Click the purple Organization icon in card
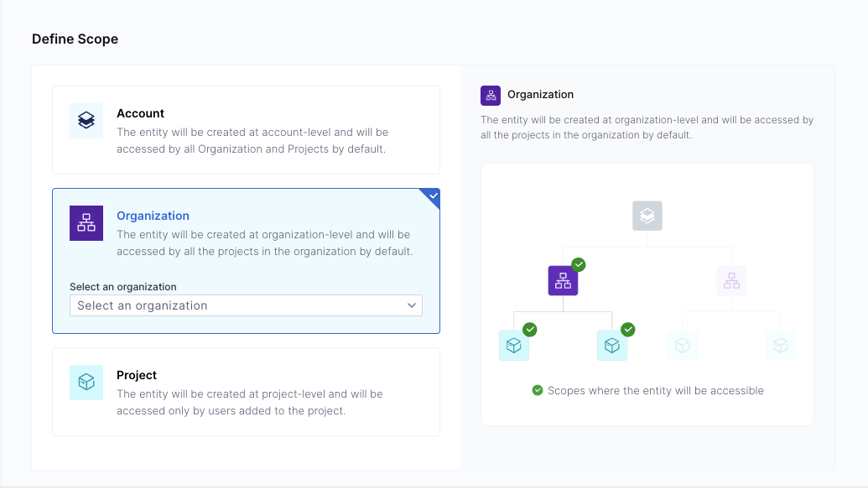This screenshot has height=490, width=868. pos(86,223)
